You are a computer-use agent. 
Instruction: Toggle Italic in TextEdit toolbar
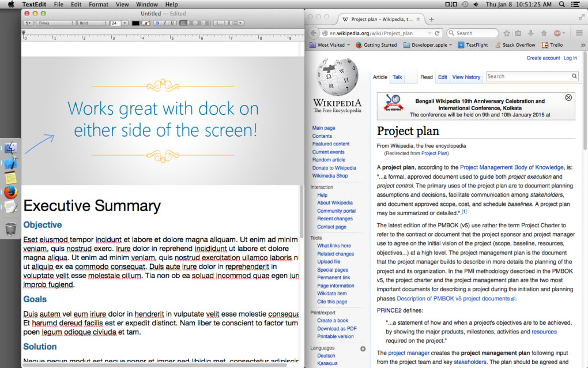tap(165, 23)
